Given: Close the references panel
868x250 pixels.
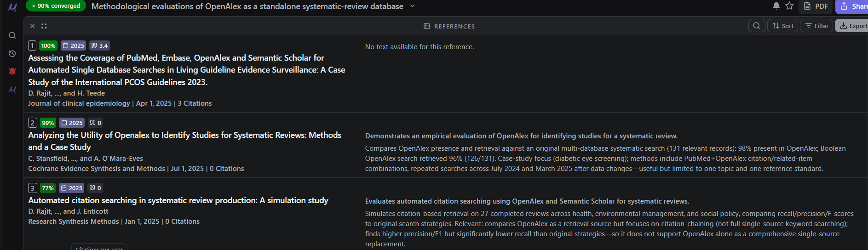Looking at the screenshot, I should point(32,26).
